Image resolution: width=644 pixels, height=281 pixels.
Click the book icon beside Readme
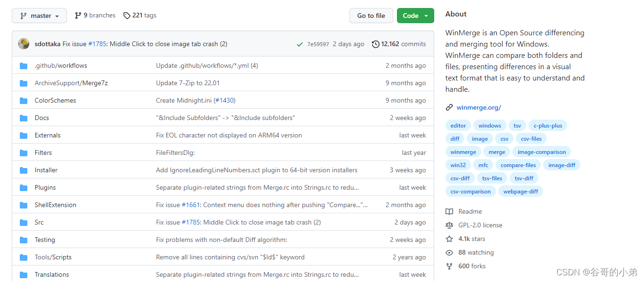449,212
